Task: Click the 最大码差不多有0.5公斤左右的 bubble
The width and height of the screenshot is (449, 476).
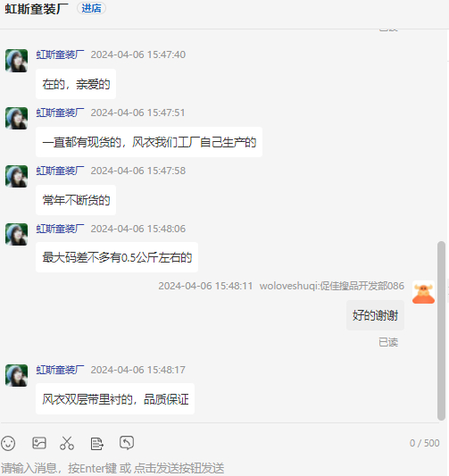Action: [x=117, y=257]
